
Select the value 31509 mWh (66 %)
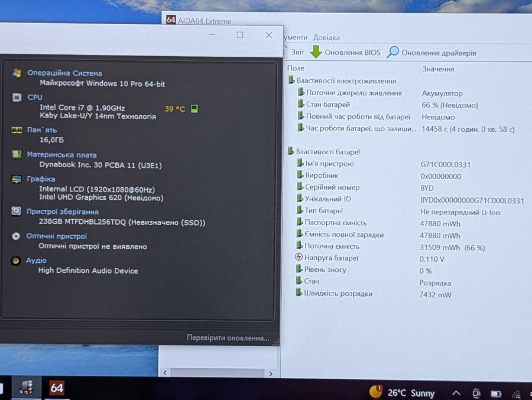(452, 248)
